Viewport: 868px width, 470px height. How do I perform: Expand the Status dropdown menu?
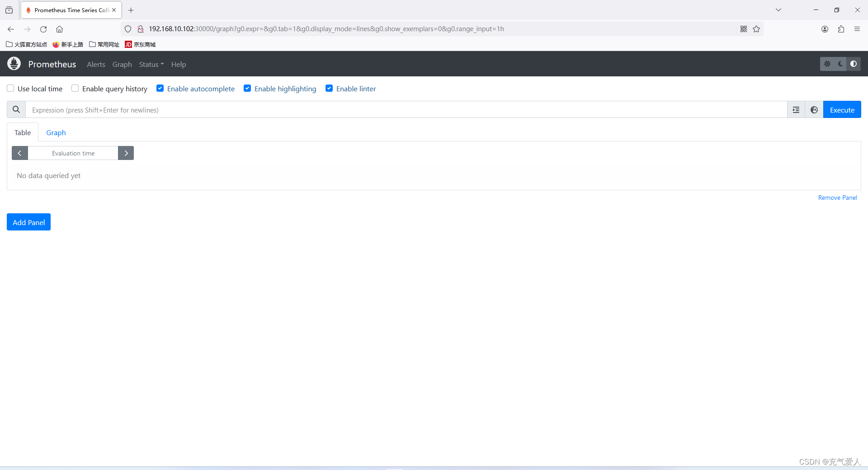(x=151, y=64)
